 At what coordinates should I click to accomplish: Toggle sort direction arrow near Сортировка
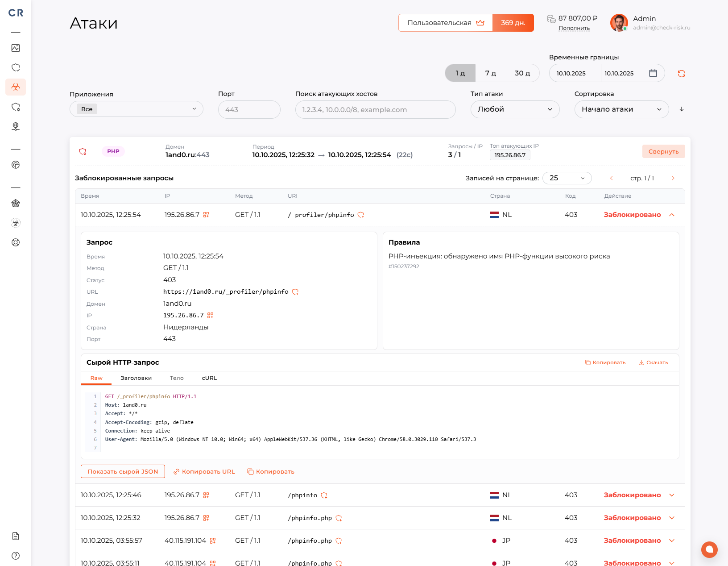681,109
